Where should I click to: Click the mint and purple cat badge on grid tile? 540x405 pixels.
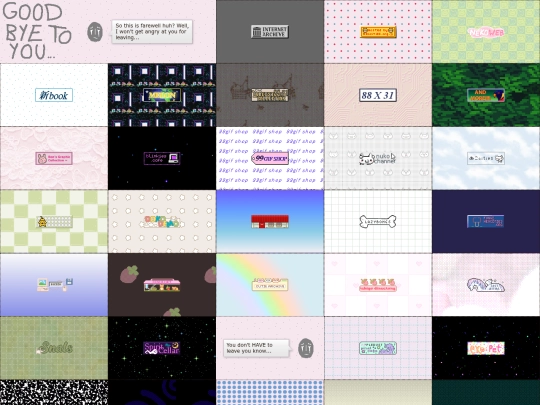click(x=378, y=348)
